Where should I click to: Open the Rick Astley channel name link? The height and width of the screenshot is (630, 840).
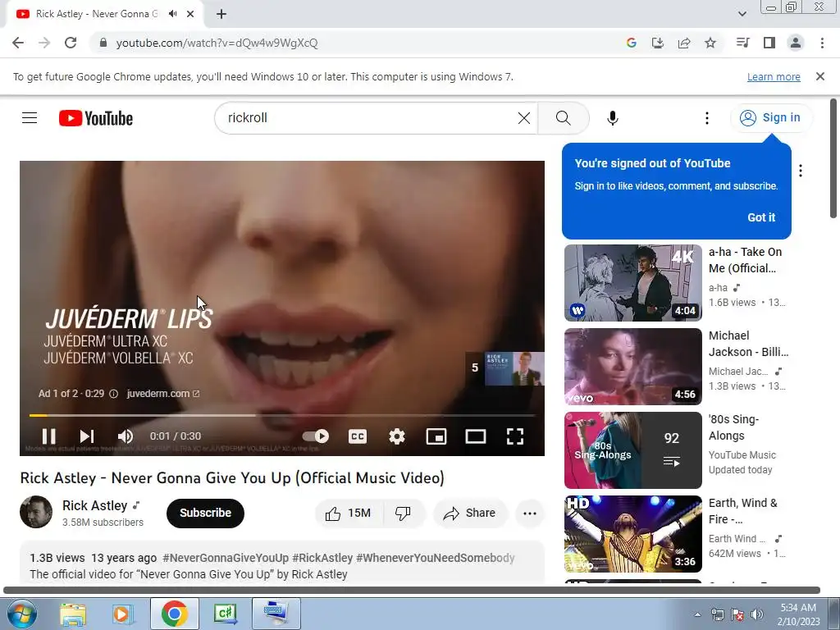(95, 505)
